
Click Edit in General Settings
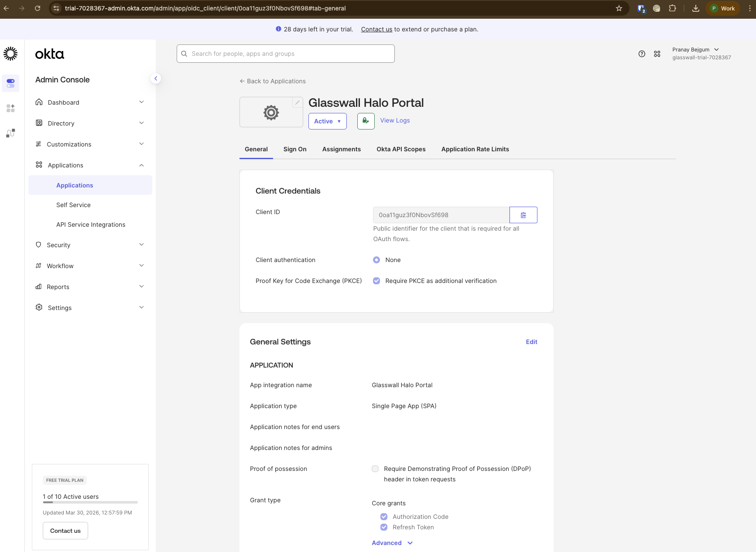point(531,342)
